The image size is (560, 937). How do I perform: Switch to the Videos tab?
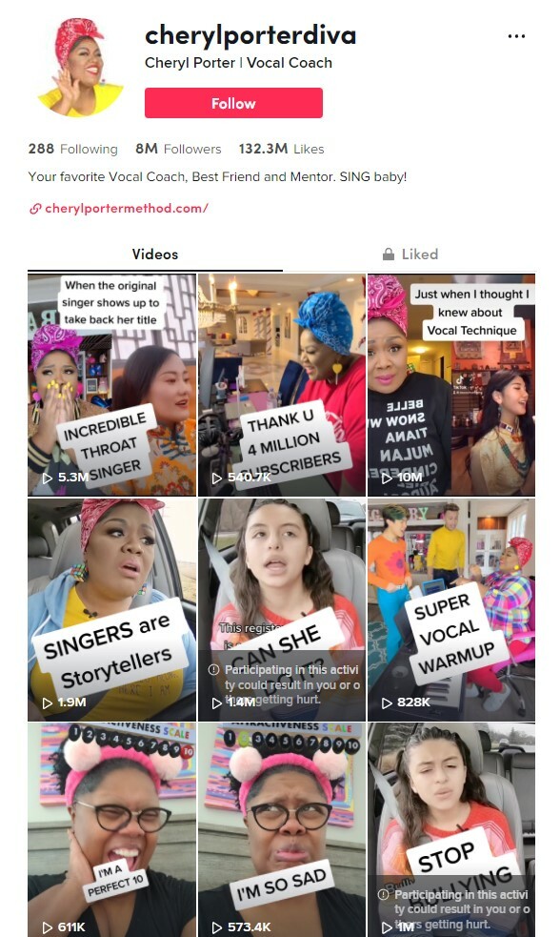(x=155, y=254)
